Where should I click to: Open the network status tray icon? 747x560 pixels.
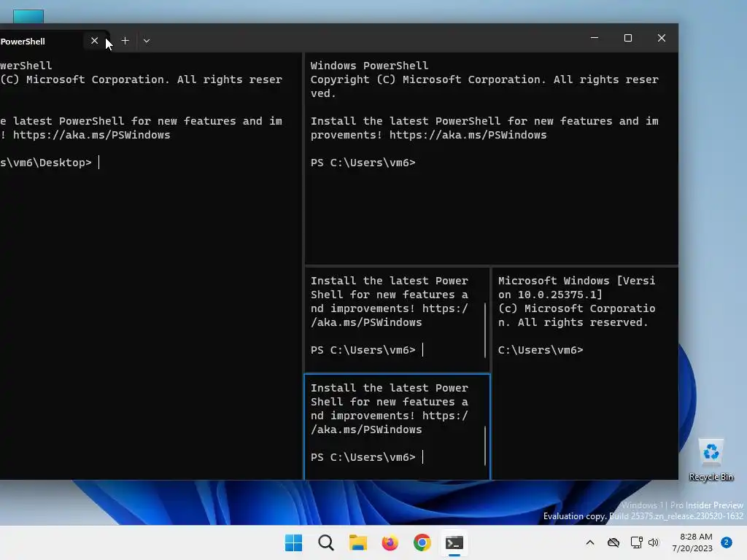636,542
